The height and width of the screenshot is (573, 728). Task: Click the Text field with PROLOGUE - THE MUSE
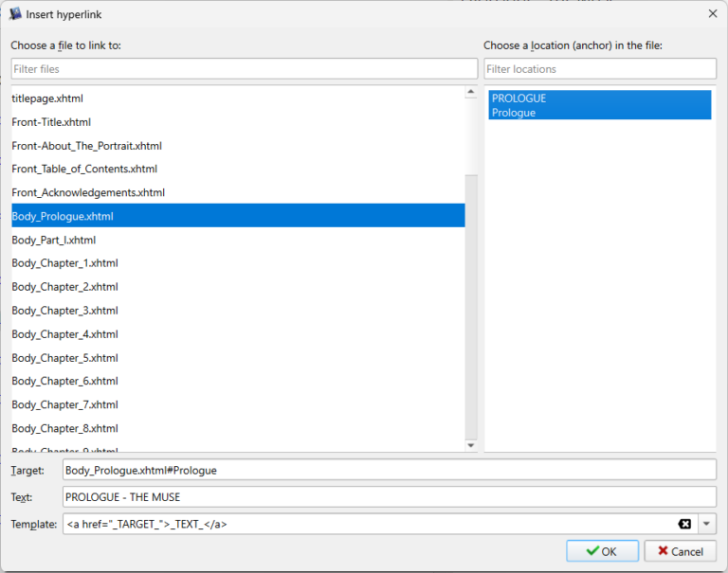tap(389, 497)
